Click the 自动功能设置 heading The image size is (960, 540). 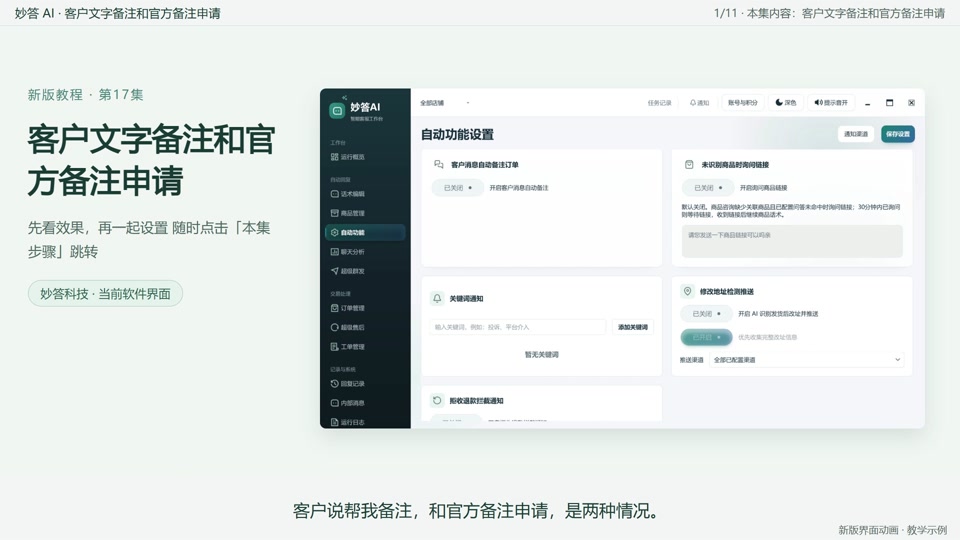point(457,135)
